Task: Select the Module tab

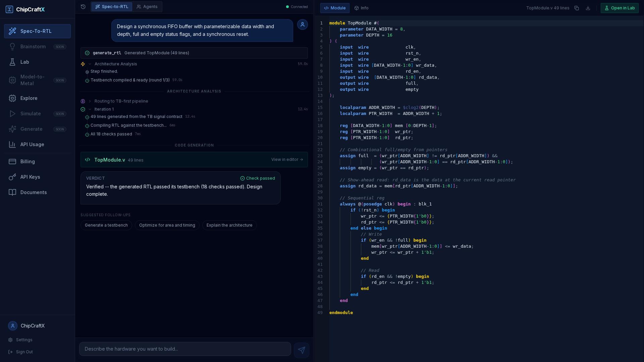Action: [335, 8]
